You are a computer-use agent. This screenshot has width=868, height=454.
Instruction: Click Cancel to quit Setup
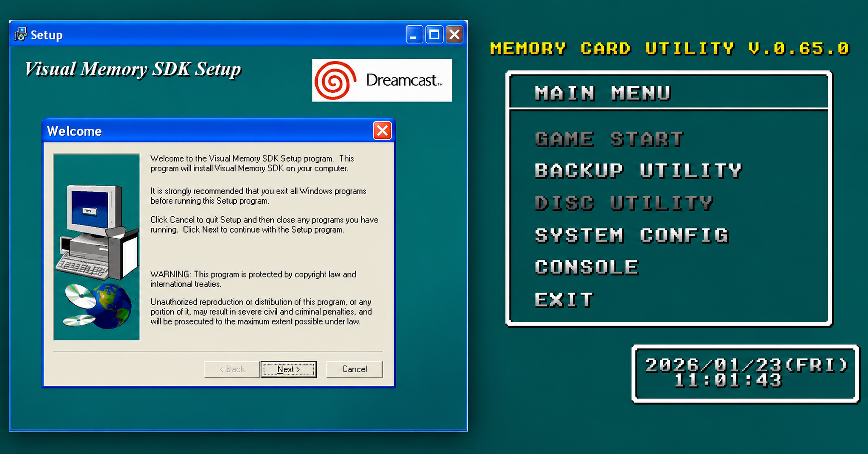pyautogui.click(x=354, y=369)
